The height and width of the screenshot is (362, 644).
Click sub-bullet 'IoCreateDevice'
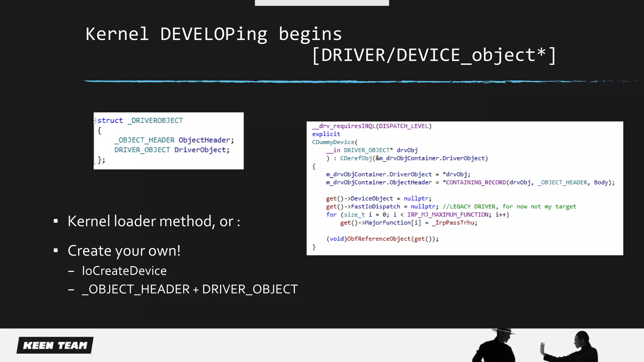point(124,271)
